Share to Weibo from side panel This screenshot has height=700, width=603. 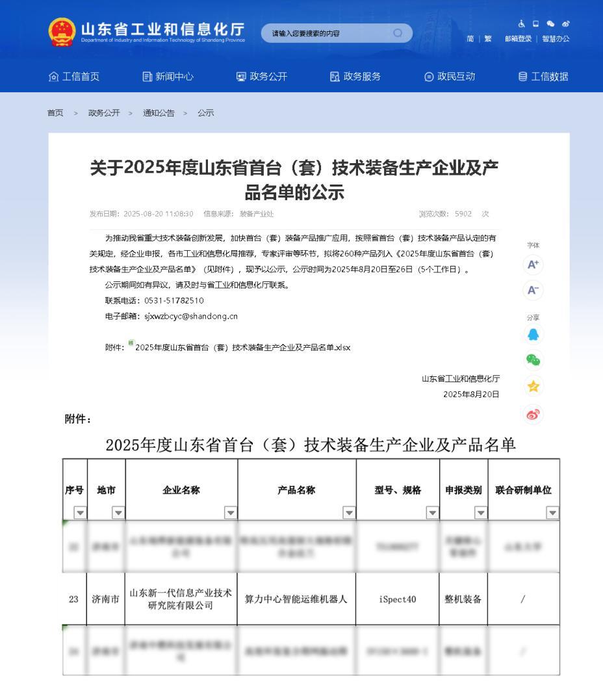click(x=533, y=414)
